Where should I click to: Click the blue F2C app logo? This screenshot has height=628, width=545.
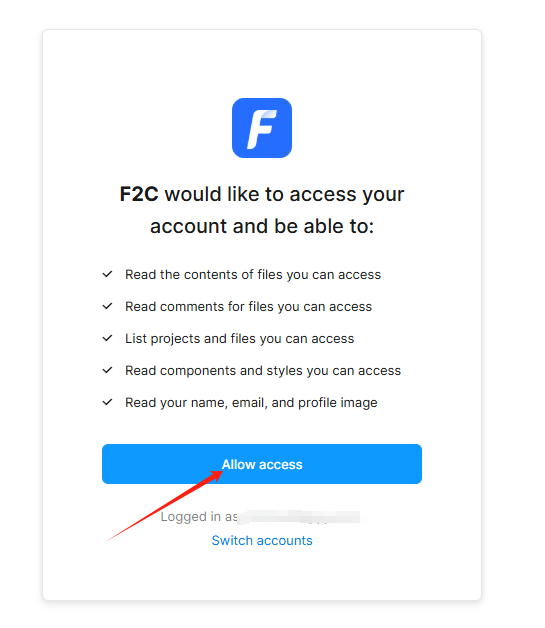click(261, 128)
